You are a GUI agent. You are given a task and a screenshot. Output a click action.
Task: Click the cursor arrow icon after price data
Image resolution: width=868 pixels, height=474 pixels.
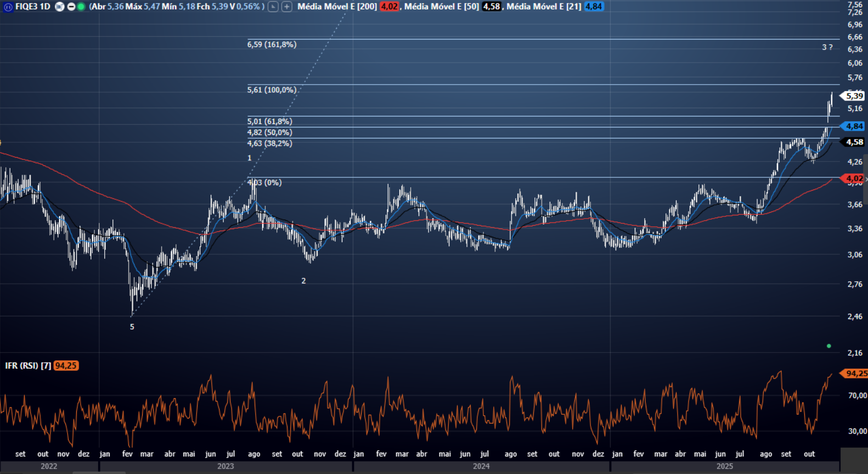click(x=273, y=7)
